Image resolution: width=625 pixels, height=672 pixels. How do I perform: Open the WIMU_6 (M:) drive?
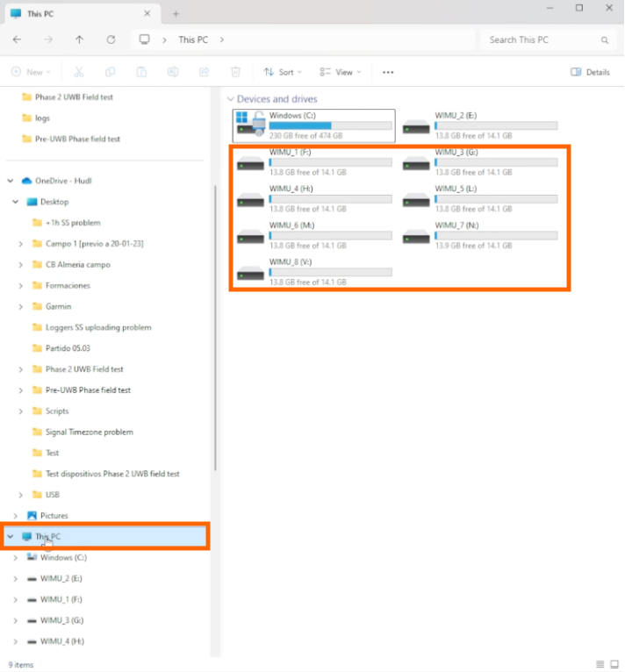[314, 236]
